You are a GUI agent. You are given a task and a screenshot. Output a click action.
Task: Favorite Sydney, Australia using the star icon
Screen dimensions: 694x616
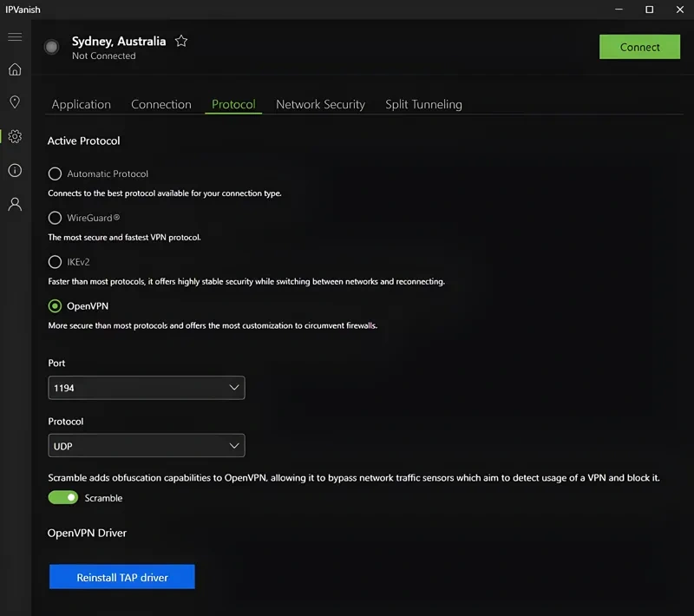click(x=180, y=41)
